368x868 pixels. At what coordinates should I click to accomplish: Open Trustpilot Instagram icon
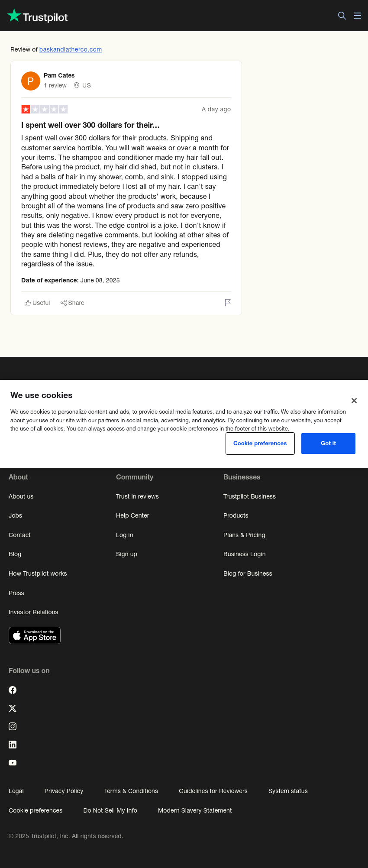13,726
